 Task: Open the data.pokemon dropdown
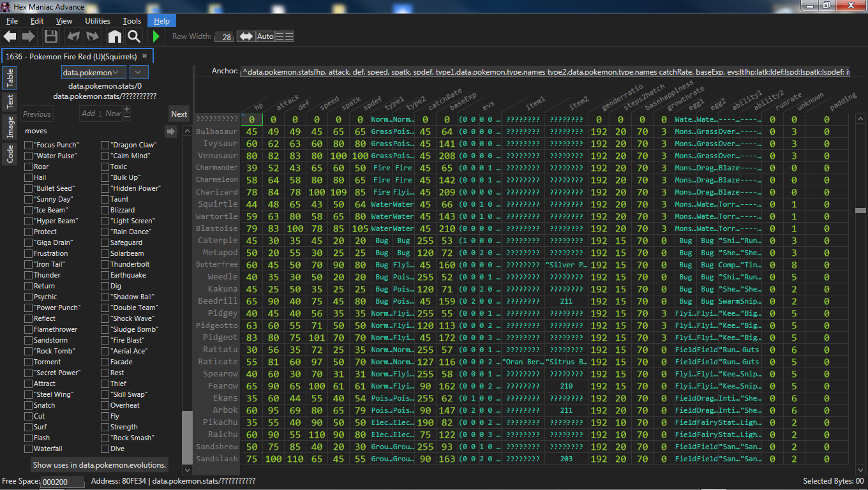click(x=94, y=72)
